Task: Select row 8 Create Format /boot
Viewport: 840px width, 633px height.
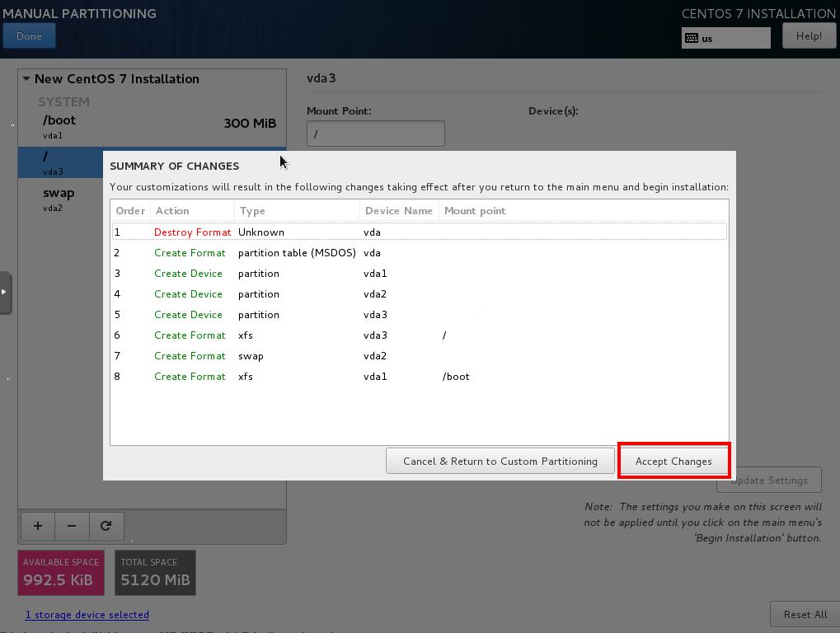Action: point(420,377)
